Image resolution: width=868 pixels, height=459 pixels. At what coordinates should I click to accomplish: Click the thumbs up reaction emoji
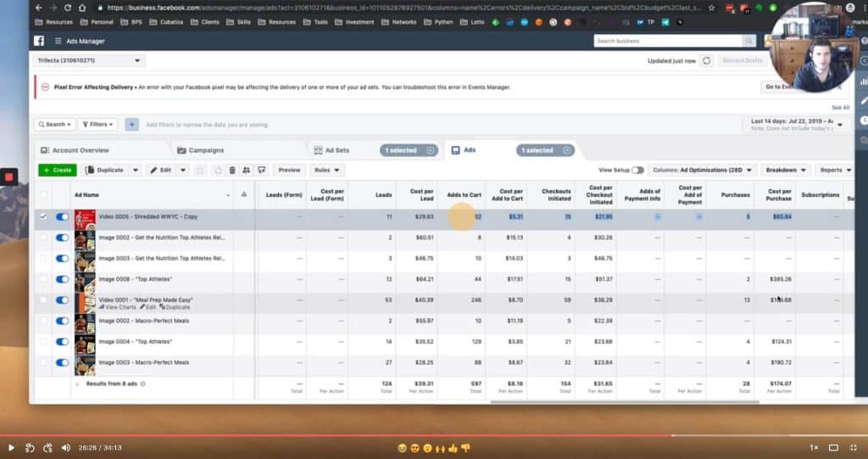coord(452,447)
